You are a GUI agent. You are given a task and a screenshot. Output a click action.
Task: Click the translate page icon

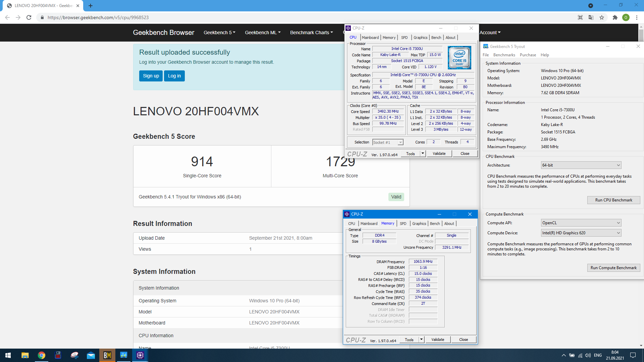pyautogui.click(x=591, y=17)
